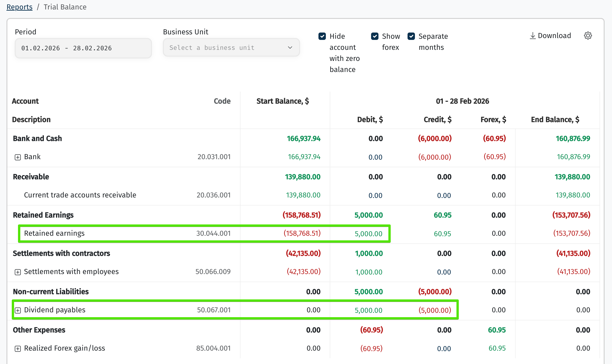The image size is (612, 364).
Task: Open the report settings gear icon
Action: (x=588, y=36)
